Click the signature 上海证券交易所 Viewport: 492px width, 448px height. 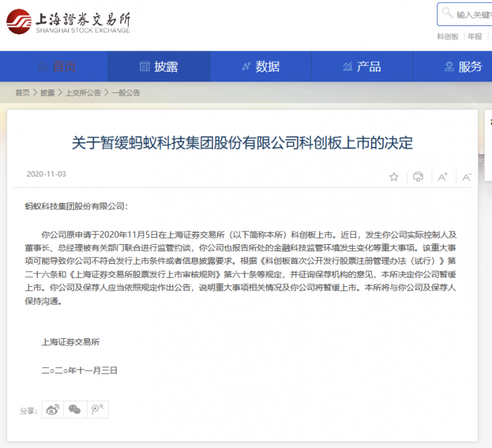(70, 342)
